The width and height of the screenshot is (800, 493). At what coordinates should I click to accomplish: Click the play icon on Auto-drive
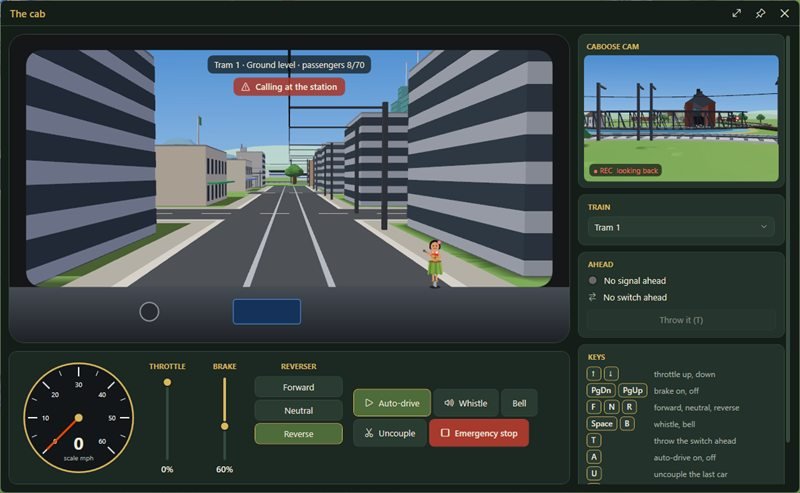(x=369, y=403)
